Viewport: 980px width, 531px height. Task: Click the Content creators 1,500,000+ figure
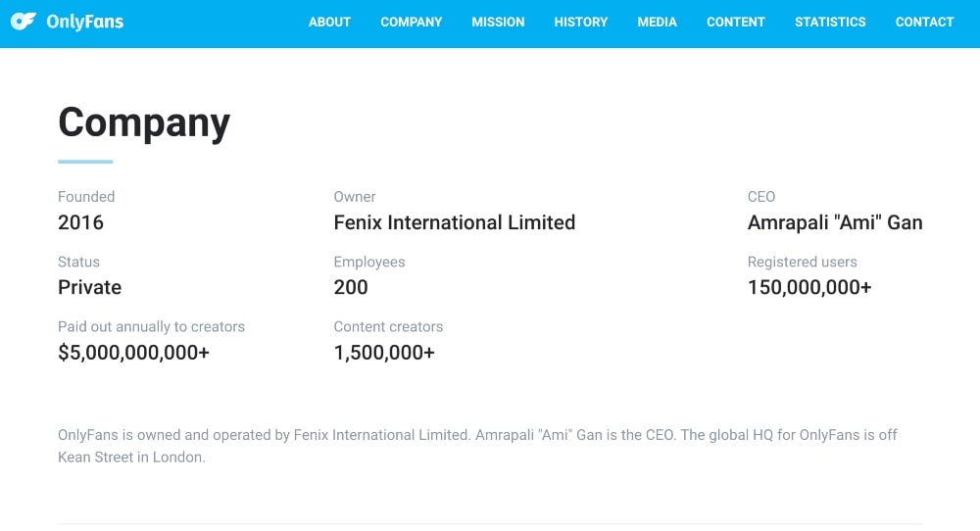(384, 353)
